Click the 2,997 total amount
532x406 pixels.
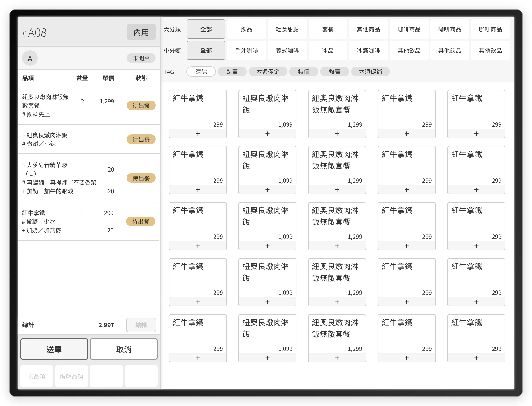(x=106, y=325)
